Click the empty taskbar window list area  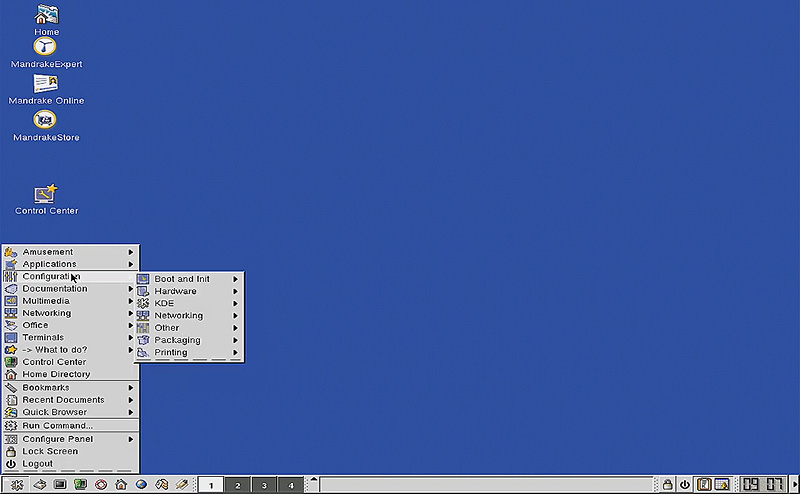point(487,485)
